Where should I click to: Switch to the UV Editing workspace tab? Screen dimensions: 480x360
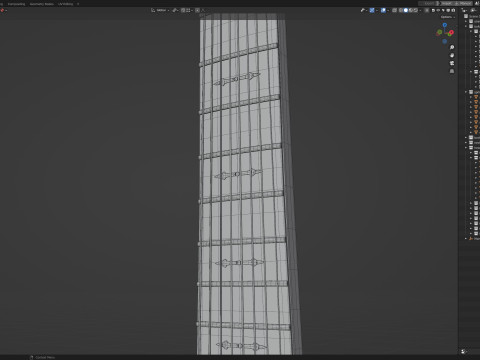click(x=65, y=4)
